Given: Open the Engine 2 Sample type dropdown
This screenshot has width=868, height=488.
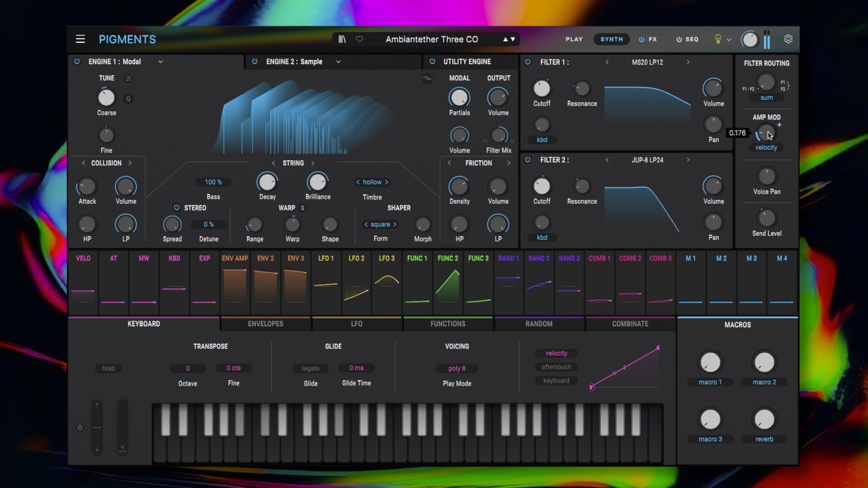Looking at the screenshot, I should pyautogui.click(x=338, y=62).
